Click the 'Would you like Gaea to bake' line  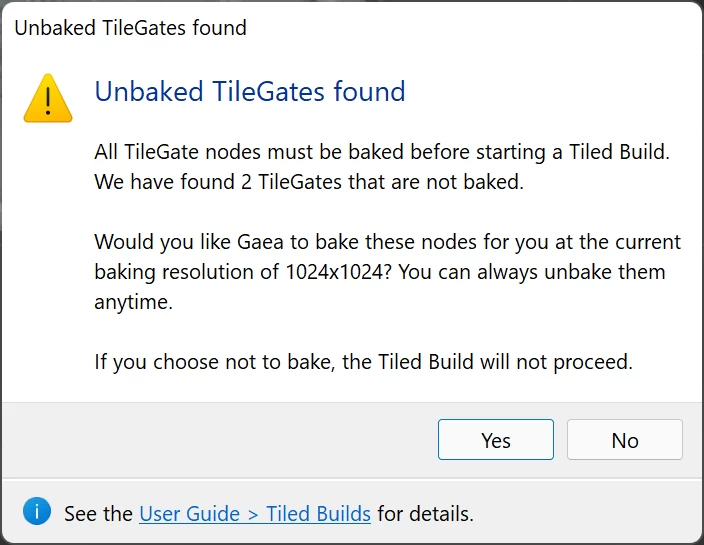(x=387, y=242)
